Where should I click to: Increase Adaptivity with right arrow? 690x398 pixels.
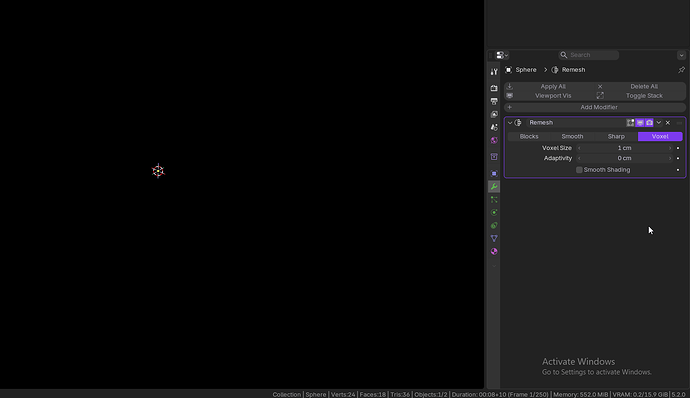coord(670,158)
